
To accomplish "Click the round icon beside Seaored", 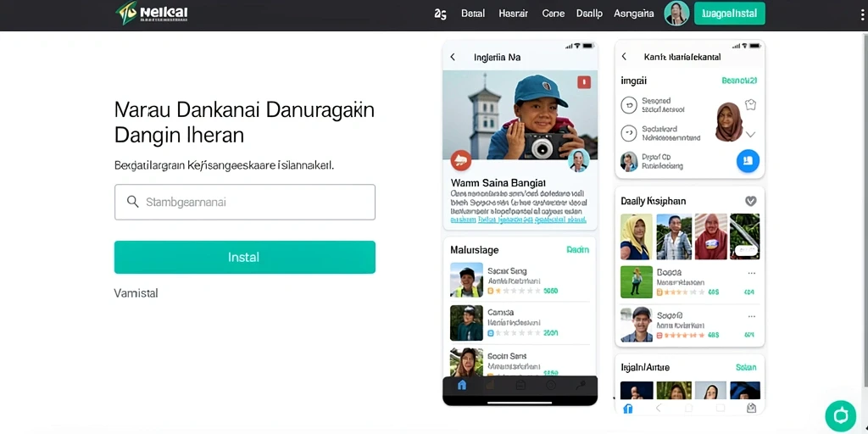I will click(629, 104).
